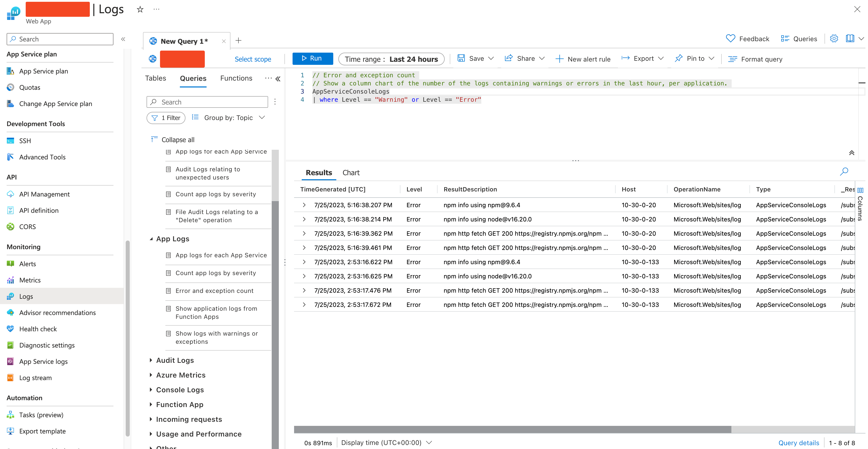Open the 1 Filter pill
This screenshot has height=449, width=868.
[x=166, y=118]
